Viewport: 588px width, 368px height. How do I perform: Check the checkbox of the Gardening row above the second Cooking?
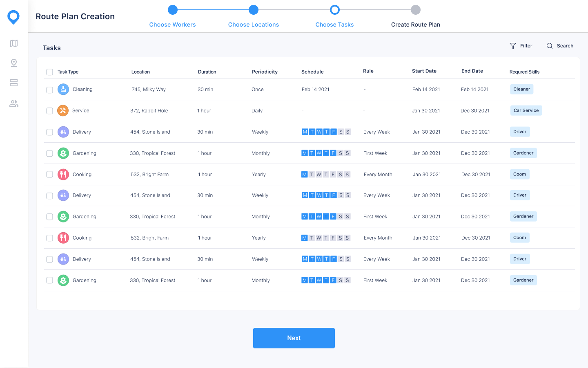point(49,217)
